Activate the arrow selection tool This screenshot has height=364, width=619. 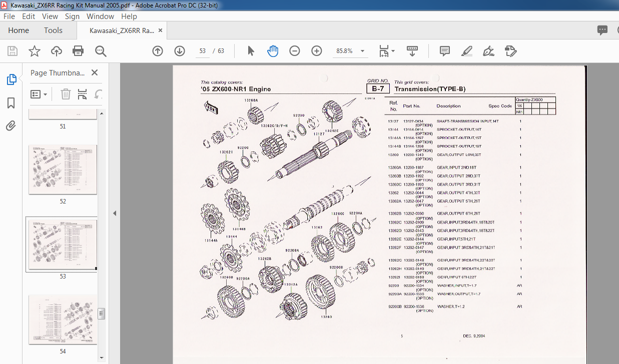pos(251,51)
